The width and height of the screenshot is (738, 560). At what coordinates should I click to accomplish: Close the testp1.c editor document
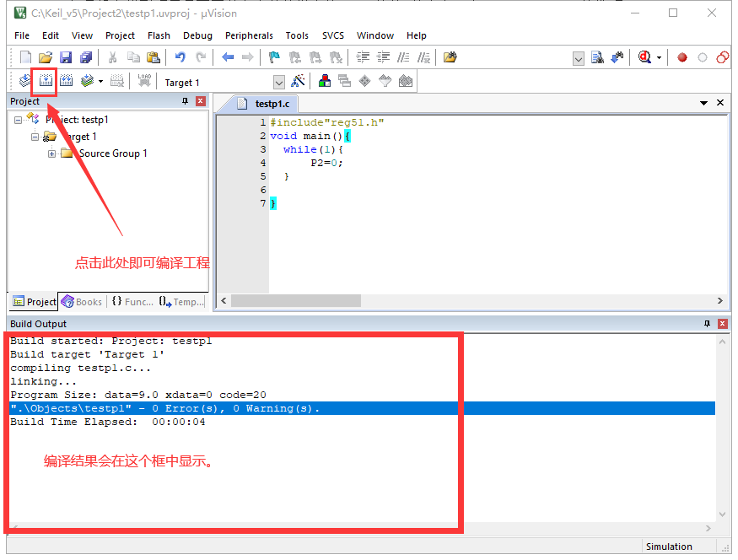coord(720,103)
